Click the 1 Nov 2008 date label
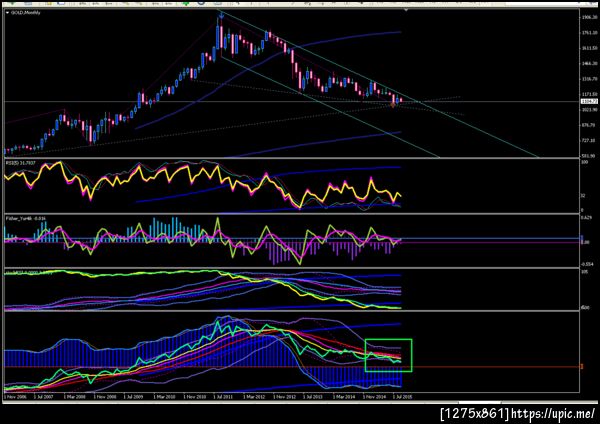 pyautogui.click(x=104, y=397)
